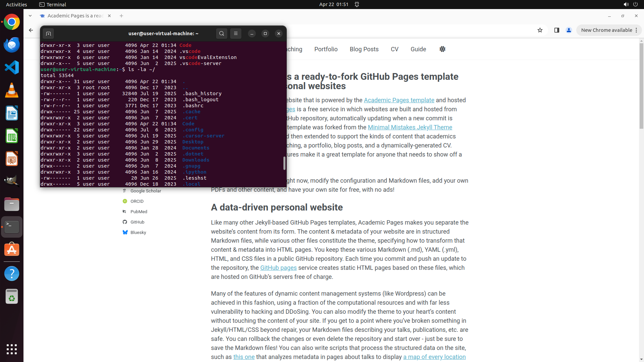Open the Bluesky sidebar link

138,232
